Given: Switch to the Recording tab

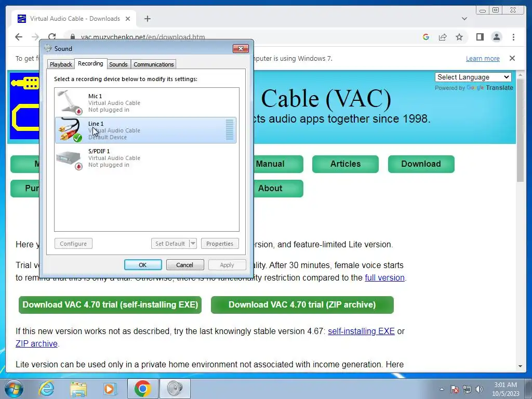Looking at the screenshot, I should click(x=90, y=63).
